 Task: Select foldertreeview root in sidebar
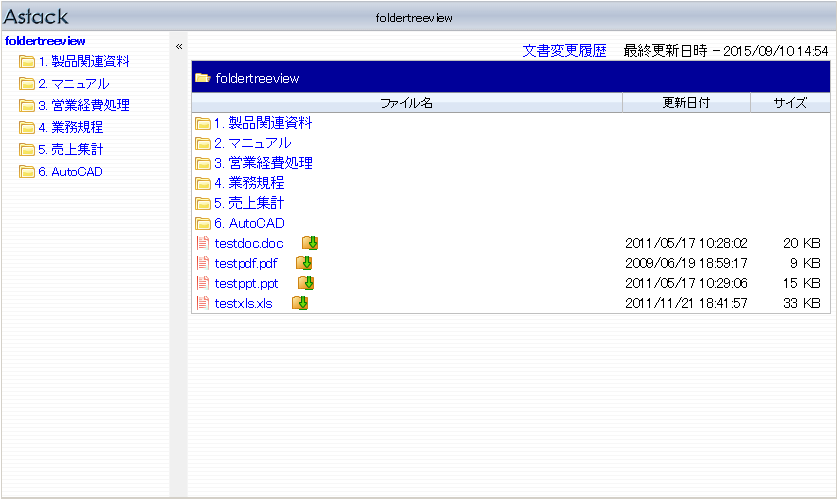tap(45, 41)
